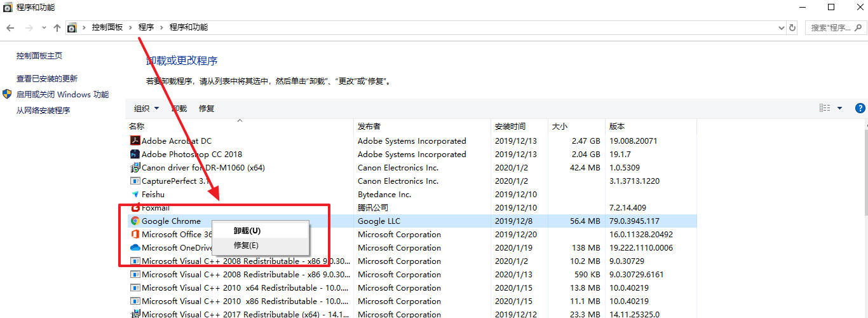Click version 16.0.11328.20492 cell
868x318 pixels.
pos(641,235)
